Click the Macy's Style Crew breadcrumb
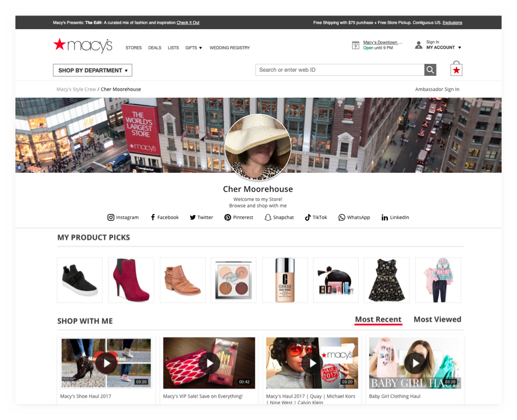Screen dimensions: 517x420 pos(76,89)
